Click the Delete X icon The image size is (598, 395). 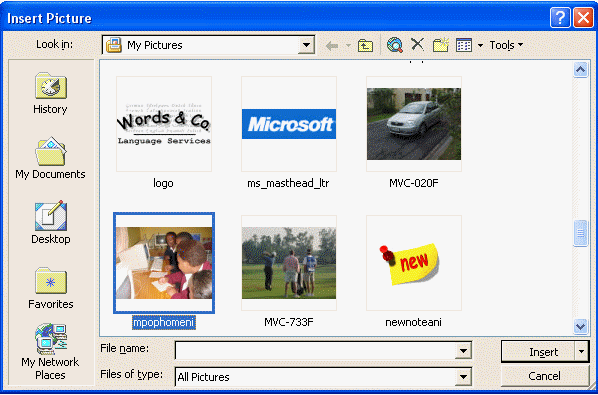[x=418, y=45]
